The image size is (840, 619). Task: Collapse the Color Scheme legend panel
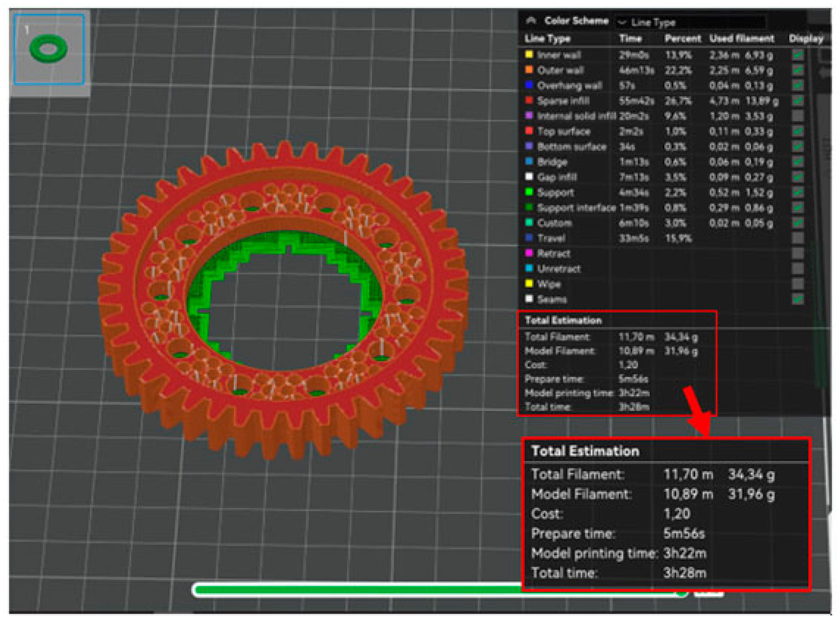click(531, 21)
